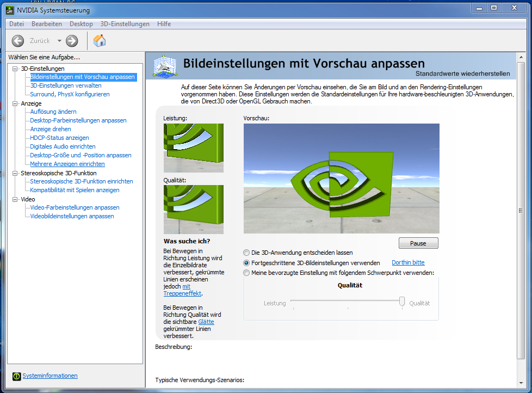
Task: Open 'Stereoskopische 3D-Funktion einrichten'
Action: tap(82, 181)
